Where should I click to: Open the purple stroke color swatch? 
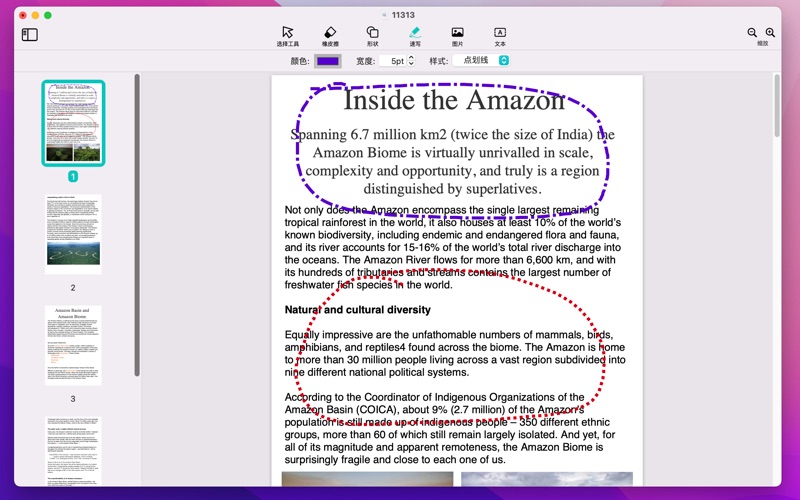328,61
